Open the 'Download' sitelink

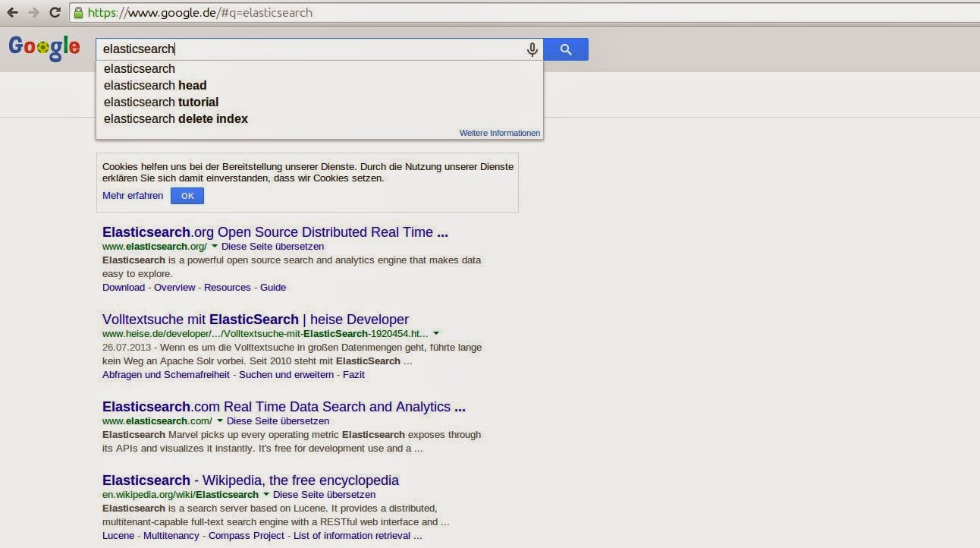coord(124,288)
